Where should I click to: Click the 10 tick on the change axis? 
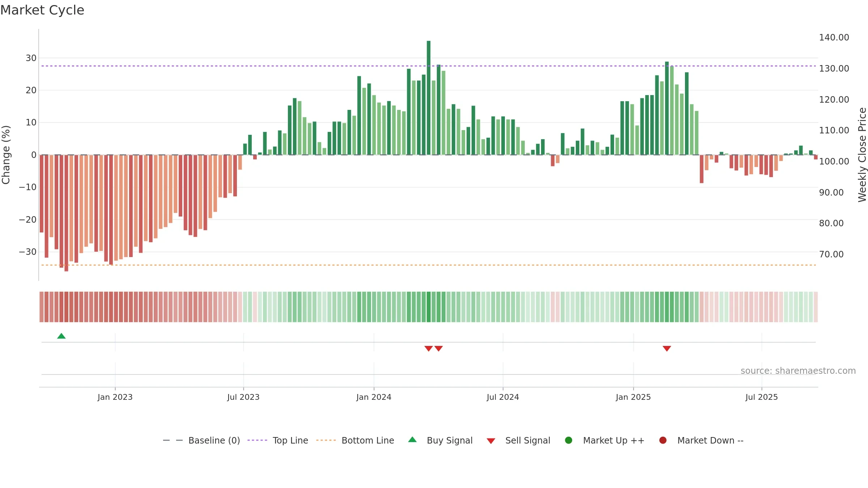31,123
